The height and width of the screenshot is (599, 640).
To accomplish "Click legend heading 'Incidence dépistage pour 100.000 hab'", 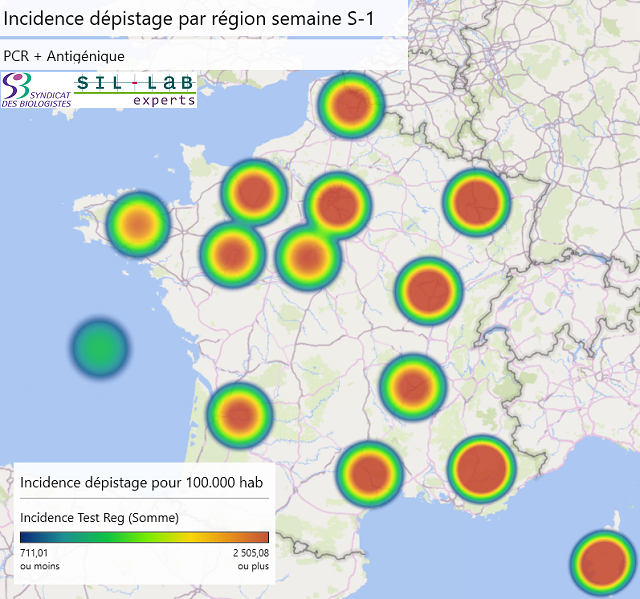I will click(142, 483).
